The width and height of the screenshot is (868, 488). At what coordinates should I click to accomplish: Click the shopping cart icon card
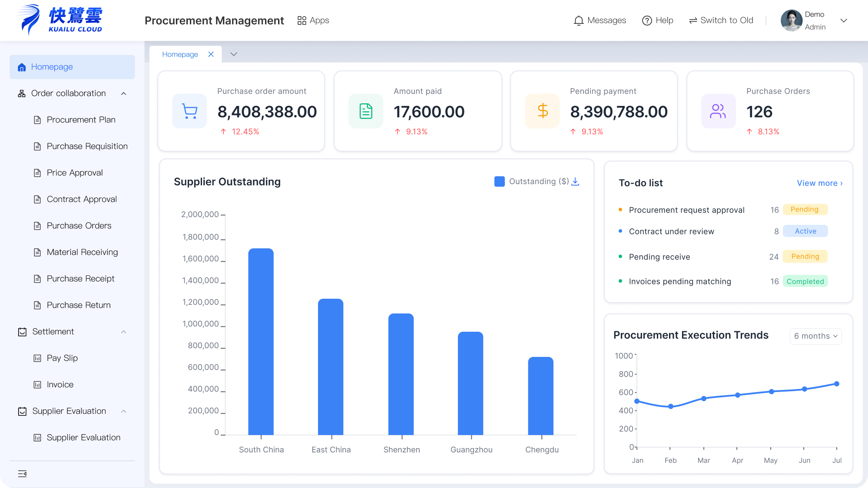point(189,111)
